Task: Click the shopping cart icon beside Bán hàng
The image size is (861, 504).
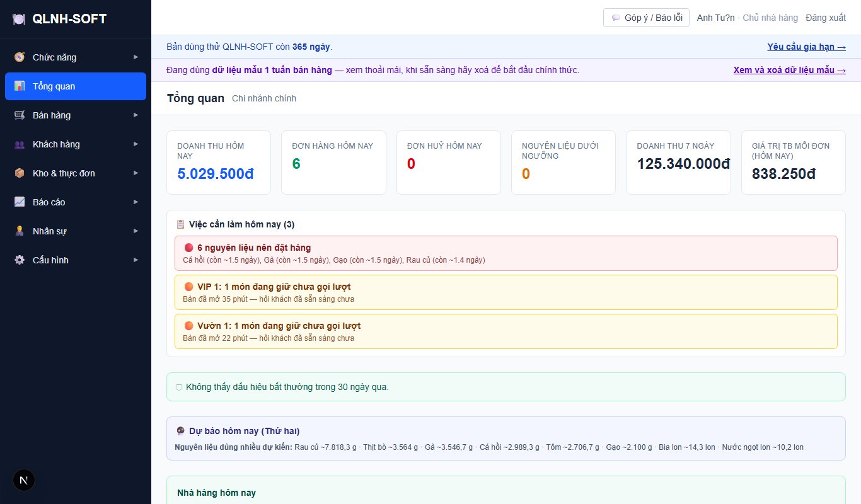Action: [20, 115]
